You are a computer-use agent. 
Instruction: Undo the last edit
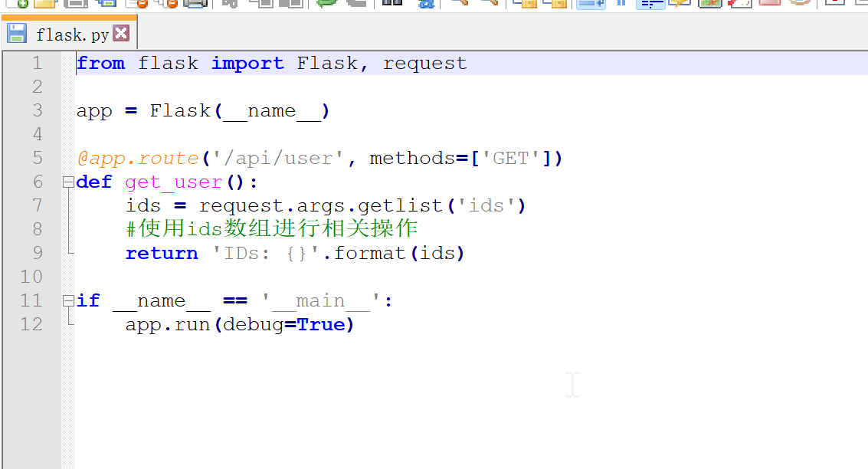tap(326, 5)
